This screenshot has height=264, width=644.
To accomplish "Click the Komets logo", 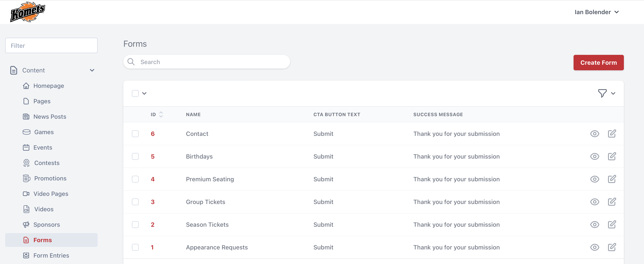I will [27, 12].
